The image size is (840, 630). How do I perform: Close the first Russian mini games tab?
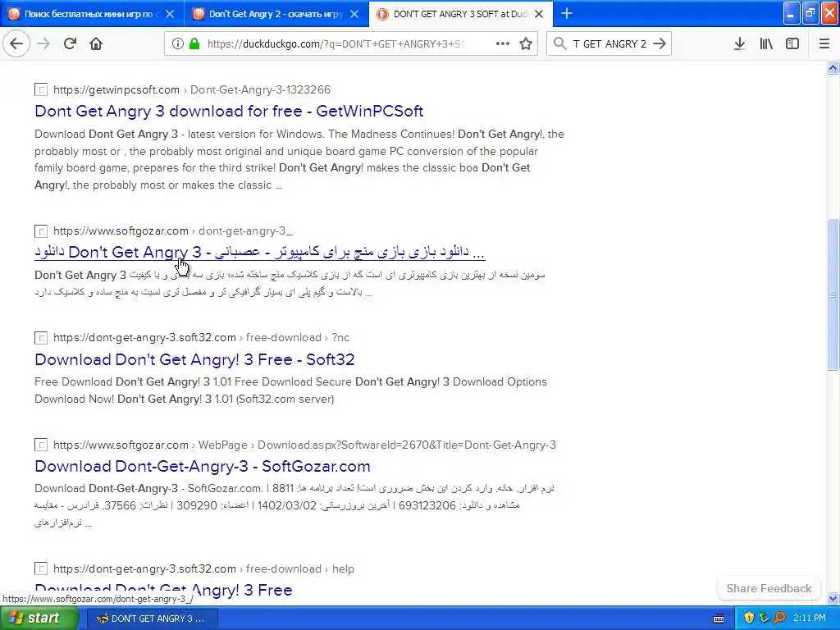(x=169, y=14)
